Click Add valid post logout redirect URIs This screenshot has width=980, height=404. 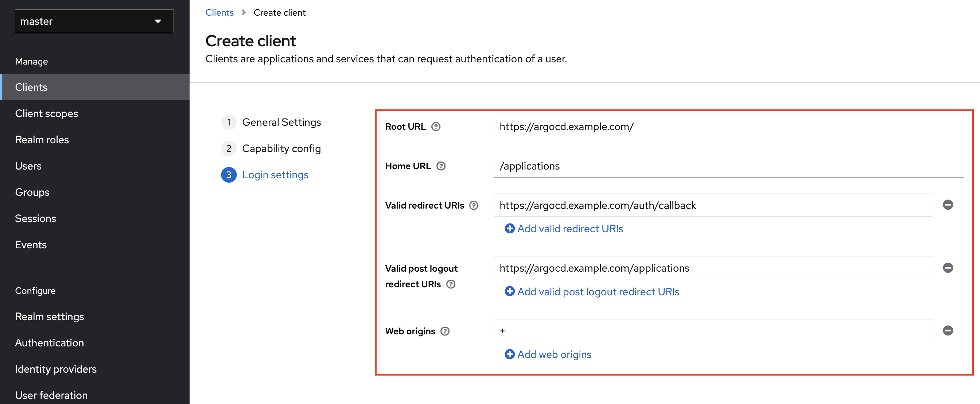(x=592, y=292)
